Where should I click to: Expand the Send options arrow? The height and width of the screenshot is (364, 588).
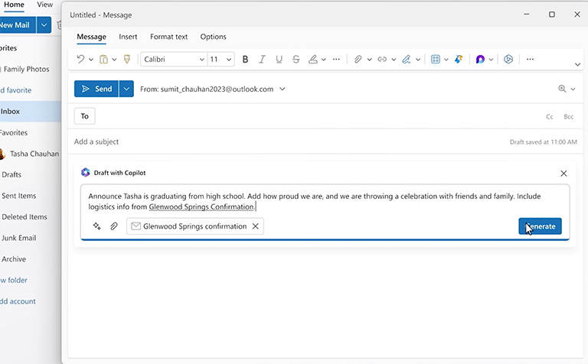(126, 89)
